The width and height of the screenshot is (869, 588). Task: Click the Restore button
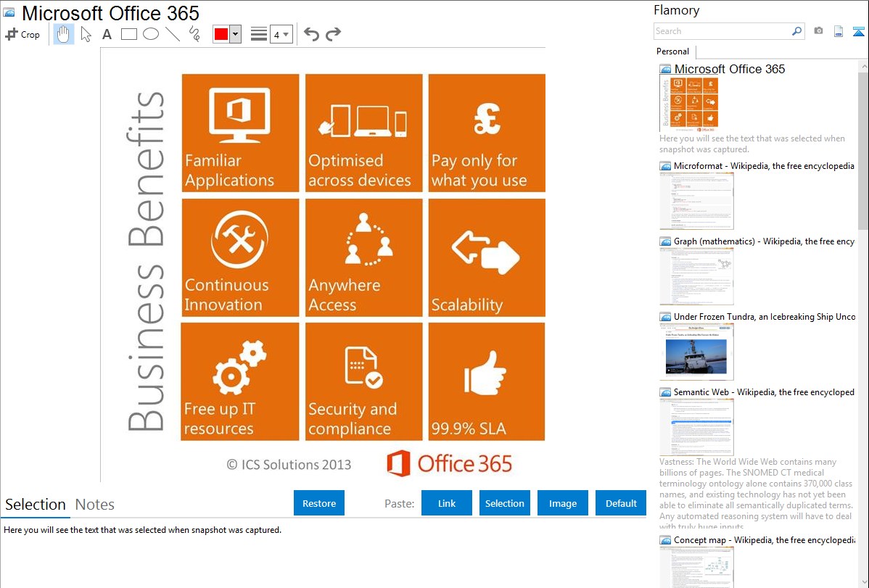(x=319, y=503)
